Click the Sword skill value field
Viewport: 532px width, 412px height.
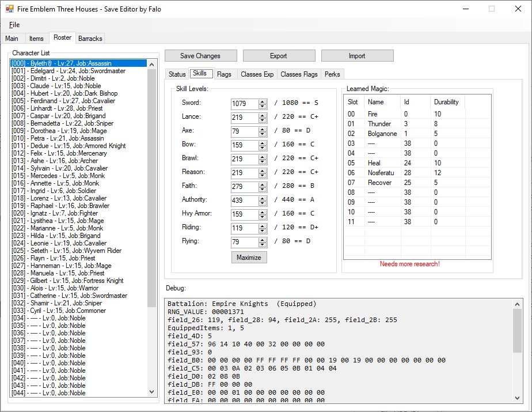pyautogui.click(x=245, y=104)
